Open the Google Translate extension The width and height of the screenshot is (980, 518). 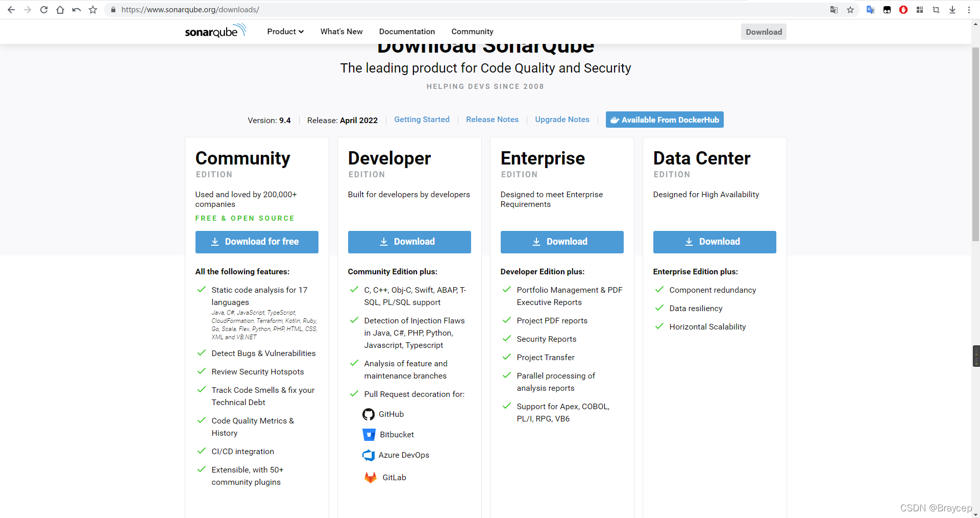(871, 10)
